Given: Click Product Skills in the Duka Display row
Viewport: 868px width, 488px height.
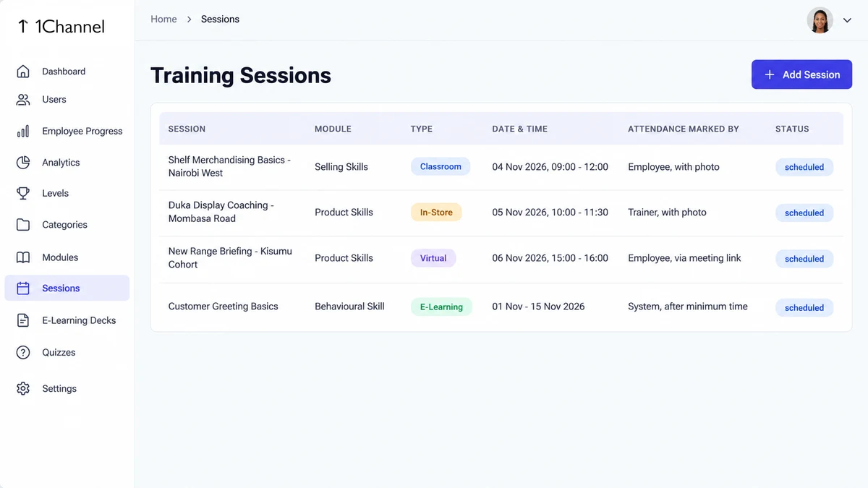Looking at the screenshot, I should click(344, 213).
